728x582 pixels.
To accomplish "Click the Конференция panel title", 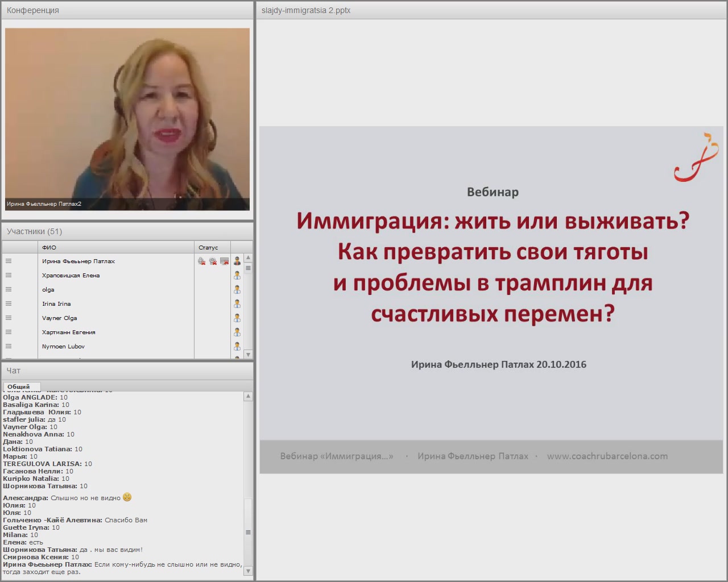I will tap(33, 10).
